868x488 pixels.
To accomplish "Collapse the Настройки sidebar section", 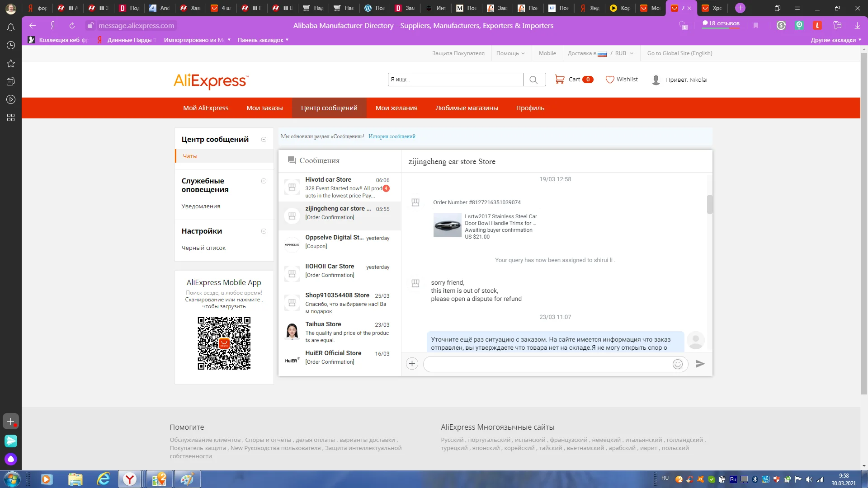I will 264,231.
